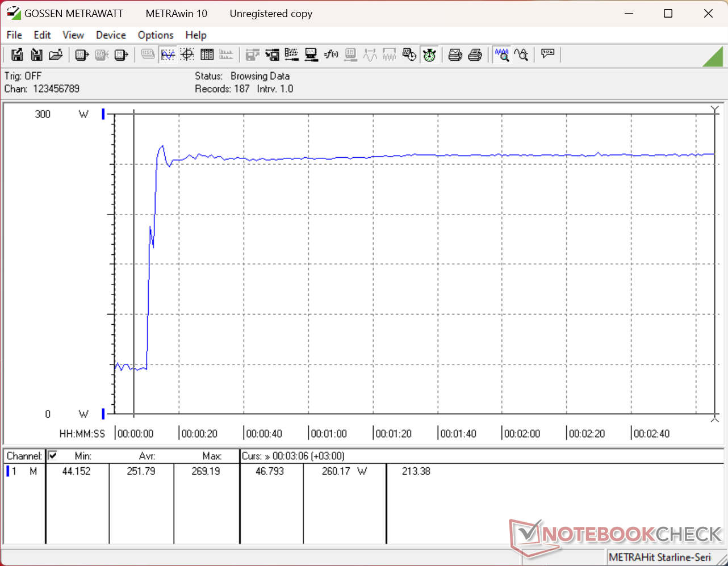Open the File menu

[14, 35]
